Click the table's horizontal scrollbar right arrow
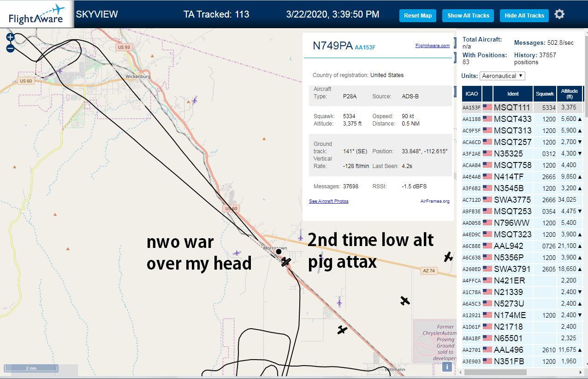 pyautogui.click(x=581, y=372)
